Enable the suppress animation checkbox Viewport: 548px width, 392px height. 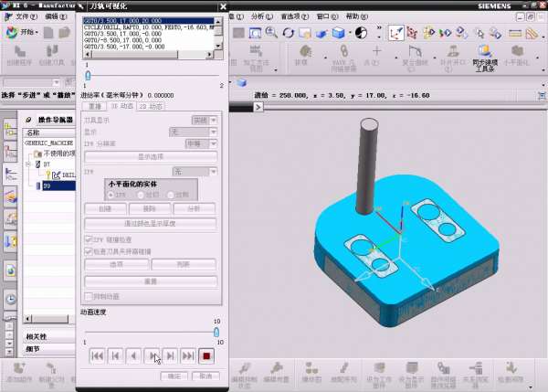tap(88, 296)
